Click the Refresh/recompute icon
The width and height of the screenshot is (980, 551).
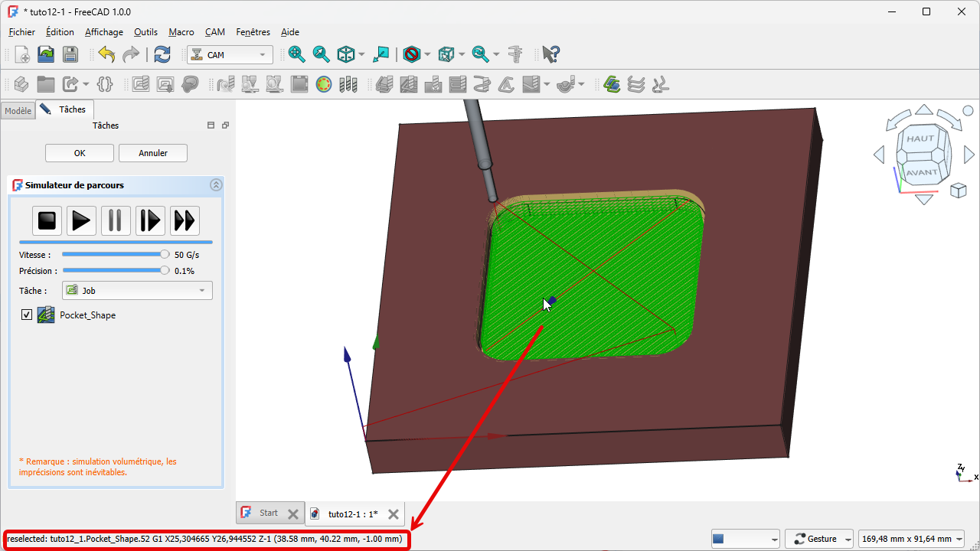coord(162,54)
